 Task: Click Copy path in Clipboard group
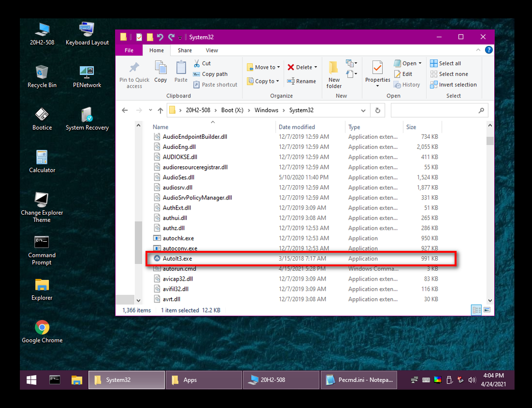(210, 74)
